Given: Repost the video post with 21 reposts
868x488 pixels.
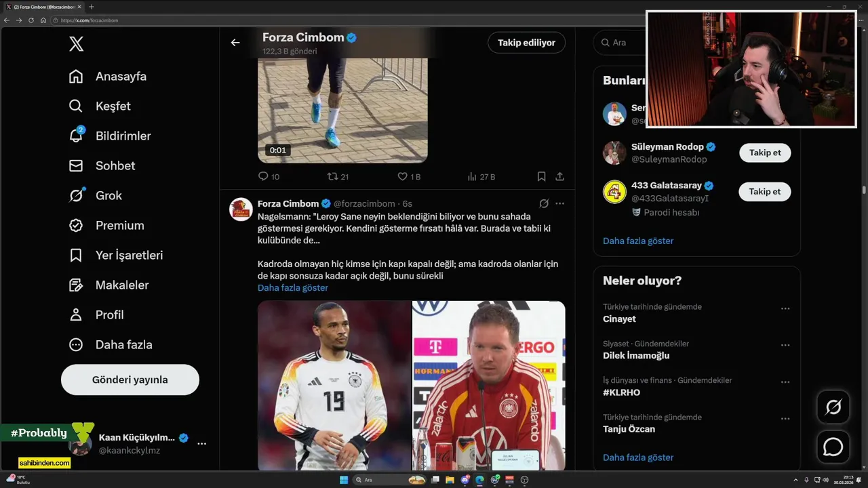Looking at the screenshot, I should [x=338, y=176].
